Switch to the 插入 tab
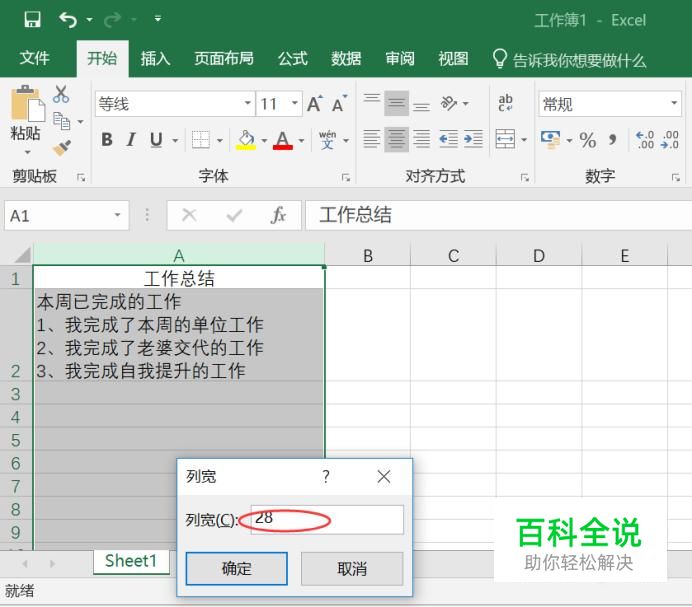692x607 pixels. click(155, 58)
